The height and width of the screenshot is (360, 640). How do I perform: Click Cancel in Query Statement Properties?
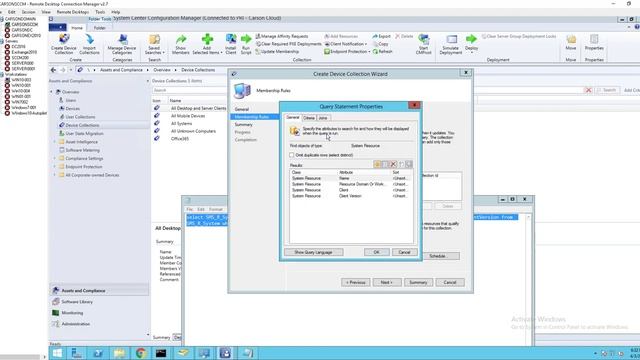404,252
